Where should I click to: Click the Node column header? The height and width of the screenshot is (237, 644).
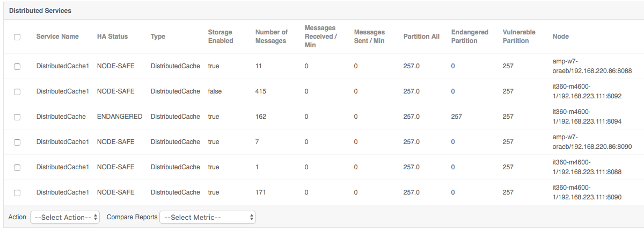[x=561, y=37]
